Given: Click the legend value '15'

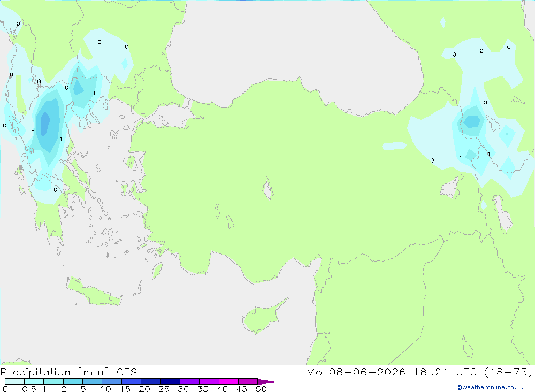Looking at the screenshot, I should [x=125, y=389].
